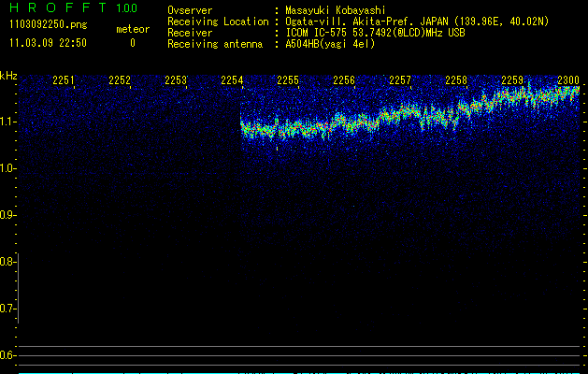Viewport: 588px width, 374px height.
Task: Click the 2257 time marker
Action: 400,80
